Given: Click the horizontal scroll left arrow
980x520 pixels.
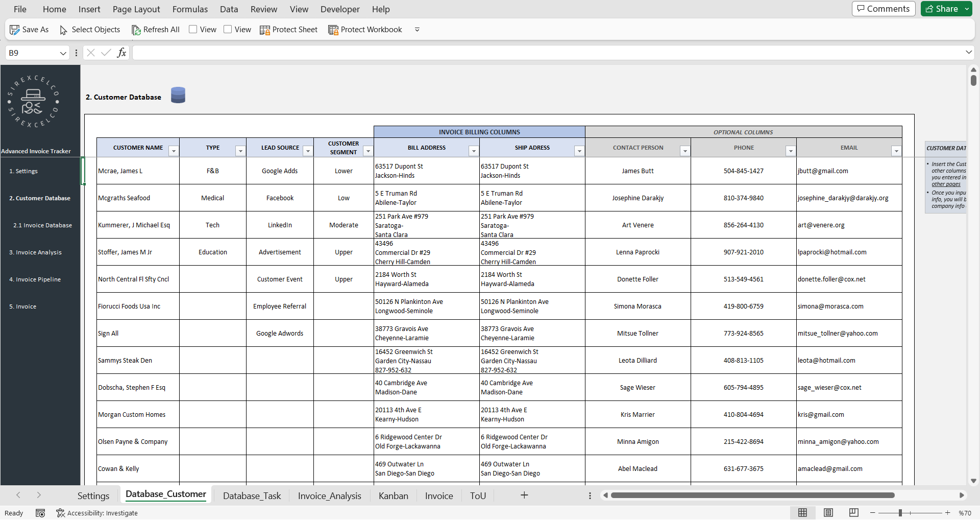Looking at the screenshot, I should (605, 495).
